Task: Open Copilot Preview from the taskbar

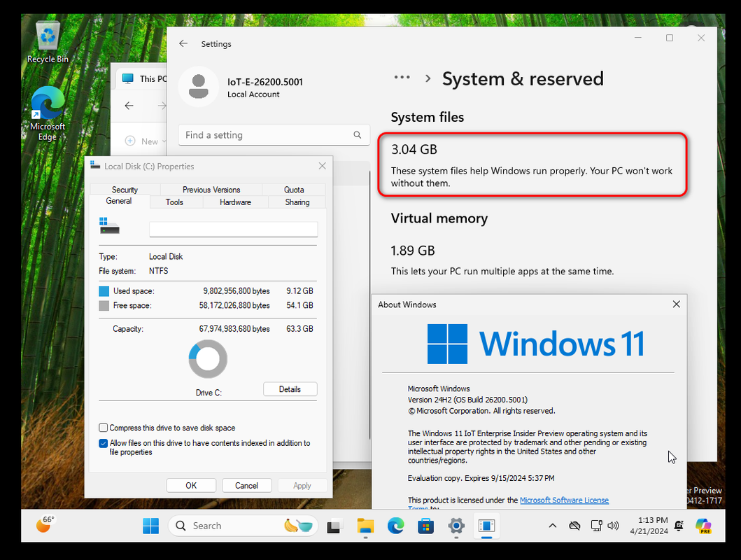Action: click(x=703, y=526)
